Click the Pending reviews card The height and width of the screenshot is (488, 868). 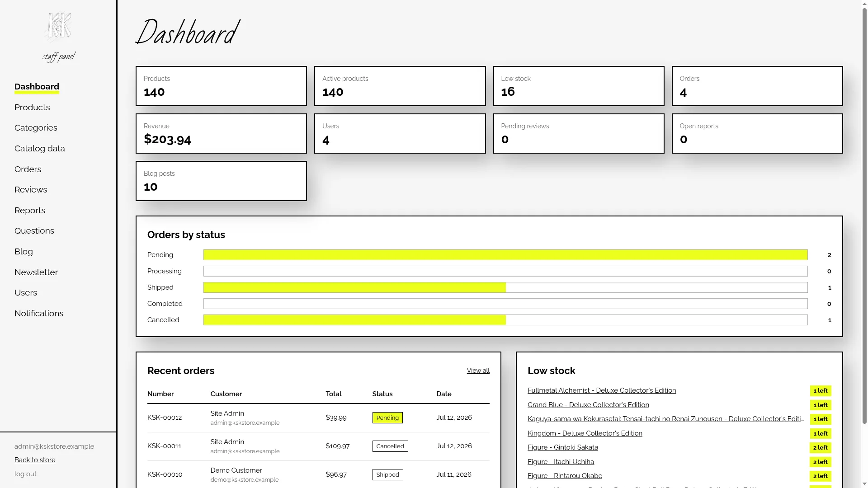tap(579, 134)
